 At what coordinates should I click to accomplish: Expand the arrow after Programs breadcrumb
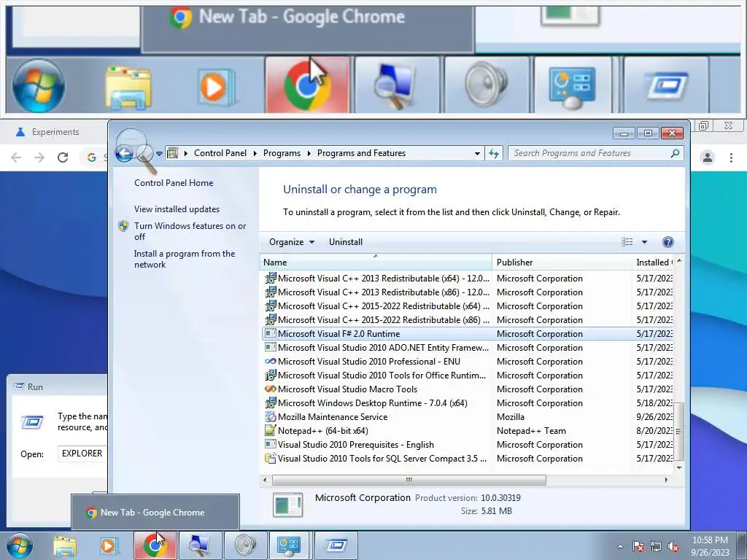click(309, 153)
